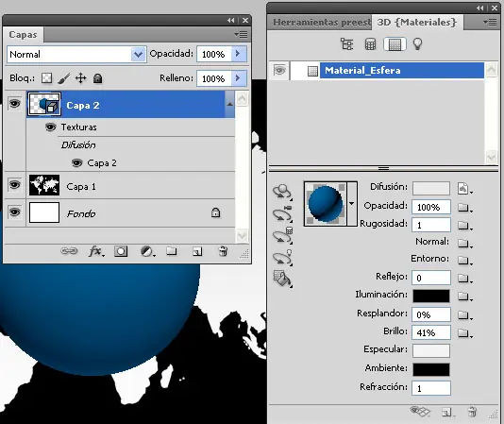
Task: Click the Ambiente color swatch
Action: 431,369
